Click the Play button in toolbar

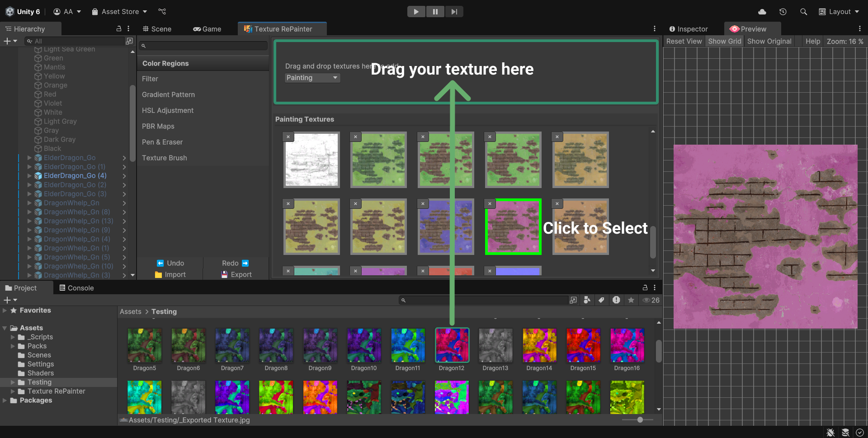(x=416, y=12)
